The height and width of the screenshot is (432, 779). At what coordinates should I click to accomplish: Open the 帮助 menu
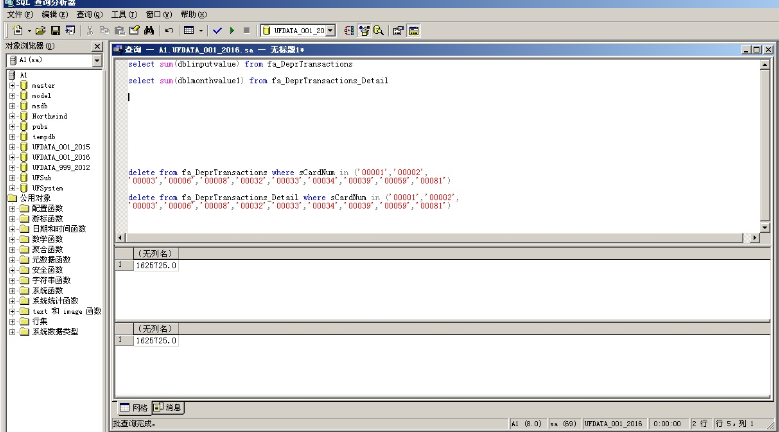click(194, 14)
